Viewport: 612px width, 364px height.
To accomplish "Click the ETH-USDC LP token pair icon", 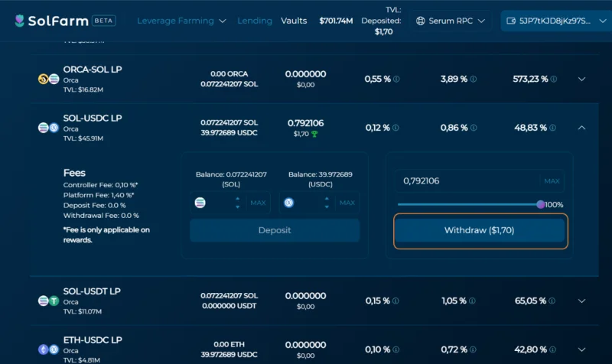I will click(48, 349).
